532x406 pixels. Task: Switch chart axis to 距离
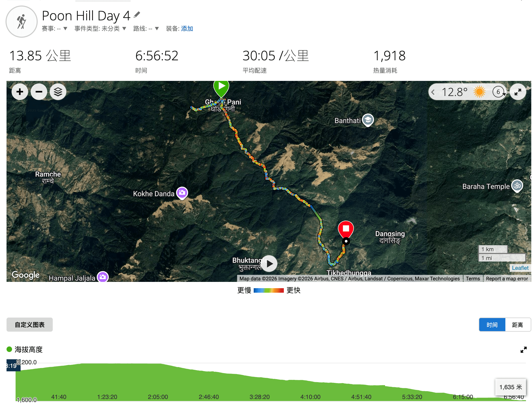pos(518,325)
